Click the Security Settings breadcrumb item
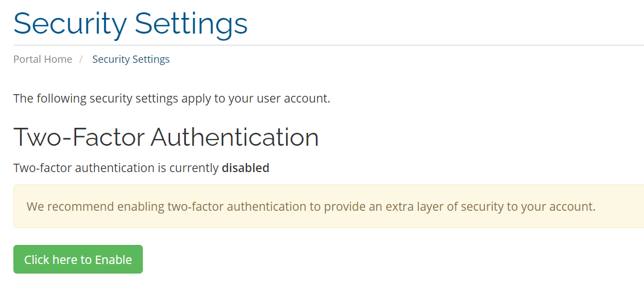This screenshot has width=644, height=301. click(x=130, y=59)
